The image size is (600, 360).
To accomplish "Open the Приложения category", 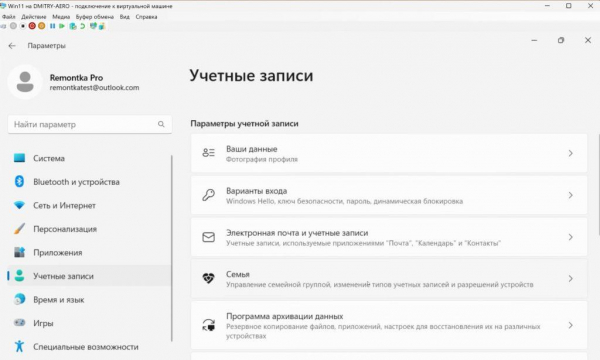I will pos(89,252).
